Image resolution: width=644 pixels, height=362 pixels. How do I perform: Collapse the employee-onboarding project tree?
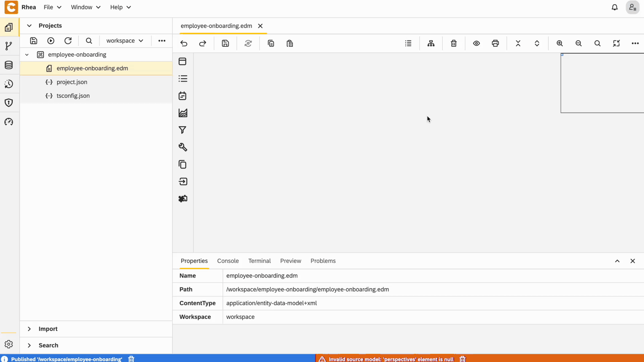(x=27, y=54)
